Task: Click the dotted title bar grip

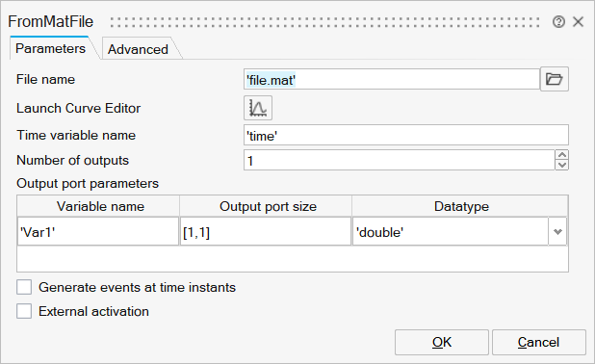Action: coord(324,22)
